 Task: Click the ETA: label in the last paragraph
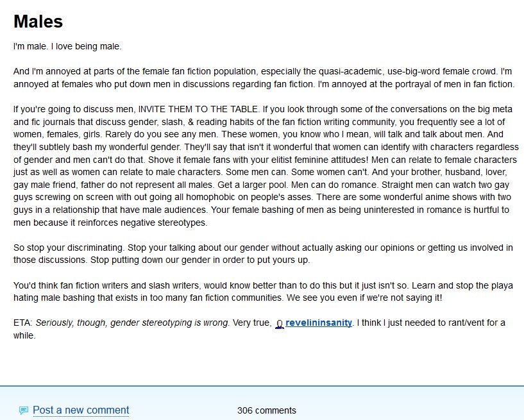pos(22,323)
